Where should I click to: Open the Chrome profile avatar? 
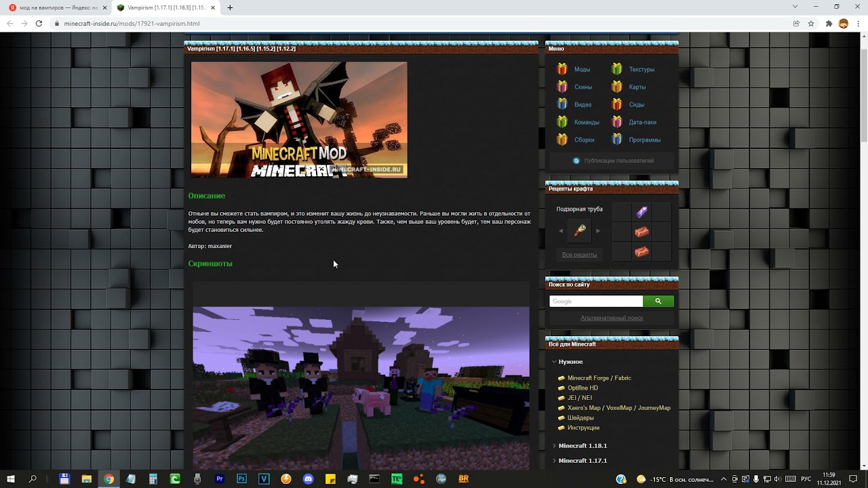(x=844, y=23)
